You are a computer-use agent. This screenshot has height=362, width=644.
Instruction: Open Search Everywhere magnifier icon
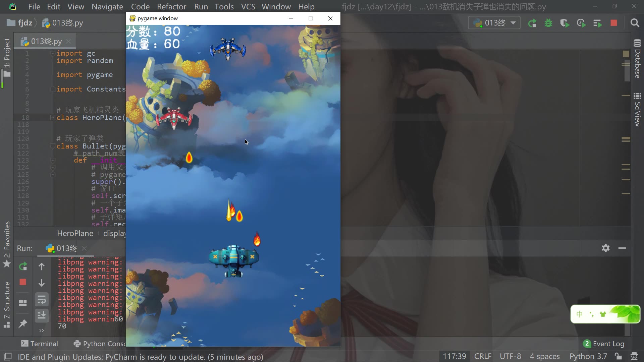click(x=635, y=23)
